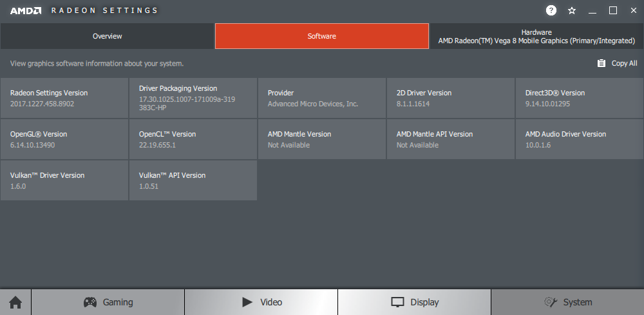Click the RADEON SETTINGS title text
This screenshot has width=644, height=315.
click(x=104, y=11)
